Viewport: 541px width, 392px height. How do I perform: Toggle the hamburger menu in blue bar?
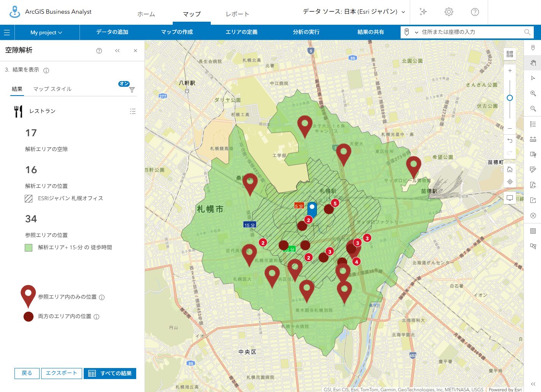(x=7, y=33)
